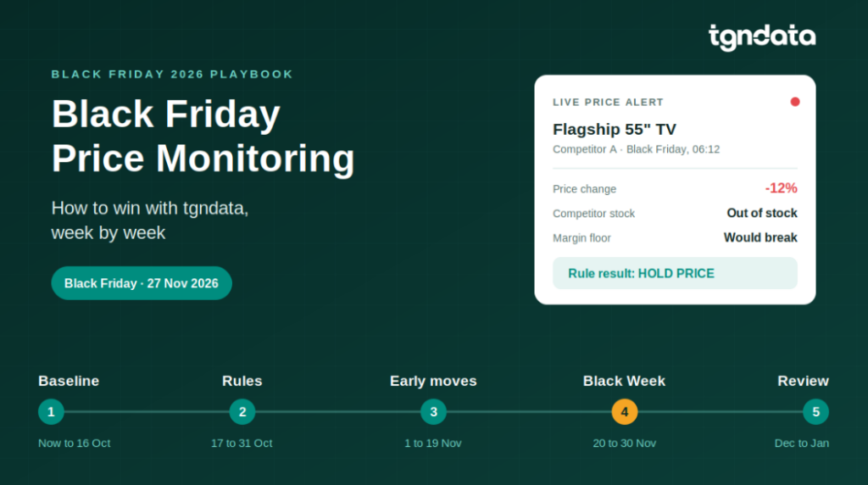Click the BLACK FRIDAY 2026 PLAYBOOK eyebrow text
Viewport: 868px width, 485px height.
(x=172, y=74)
